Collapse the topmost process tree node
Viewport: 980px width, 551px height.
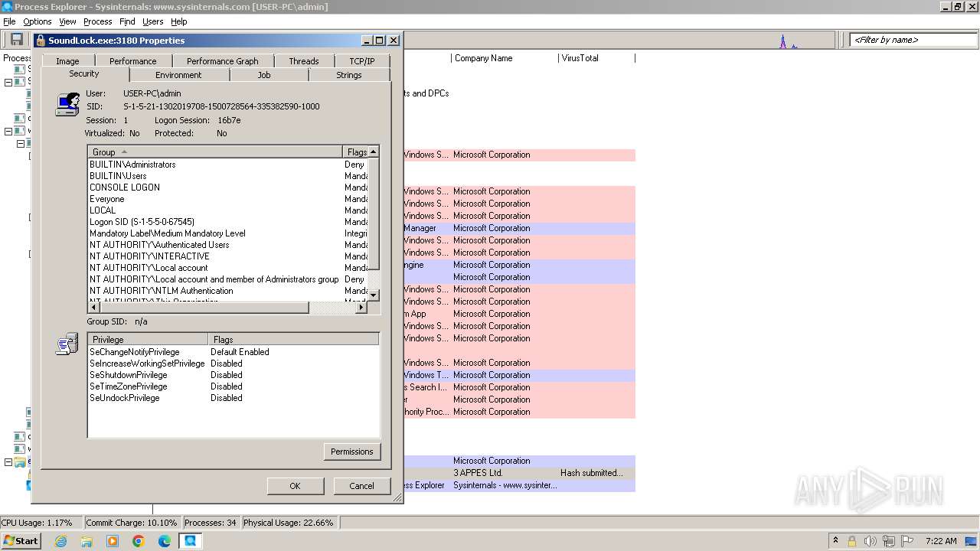click(x=8, y=82)
